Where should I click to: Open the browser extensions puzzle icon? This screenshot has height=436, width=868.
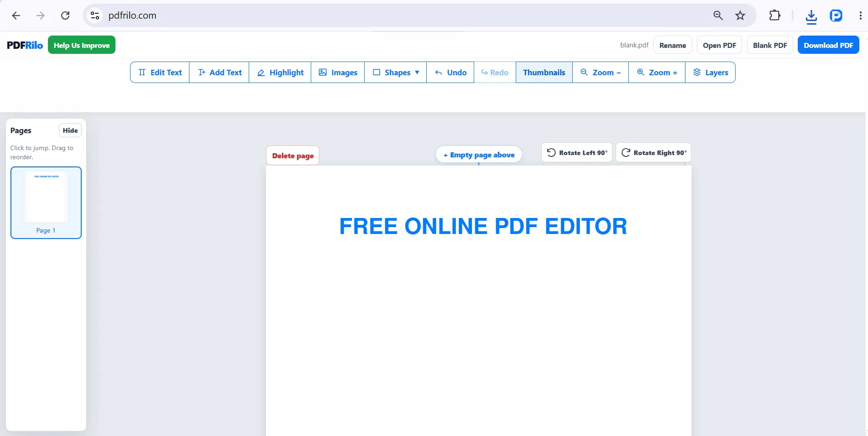pyautogui.click(x=774, y=16)
